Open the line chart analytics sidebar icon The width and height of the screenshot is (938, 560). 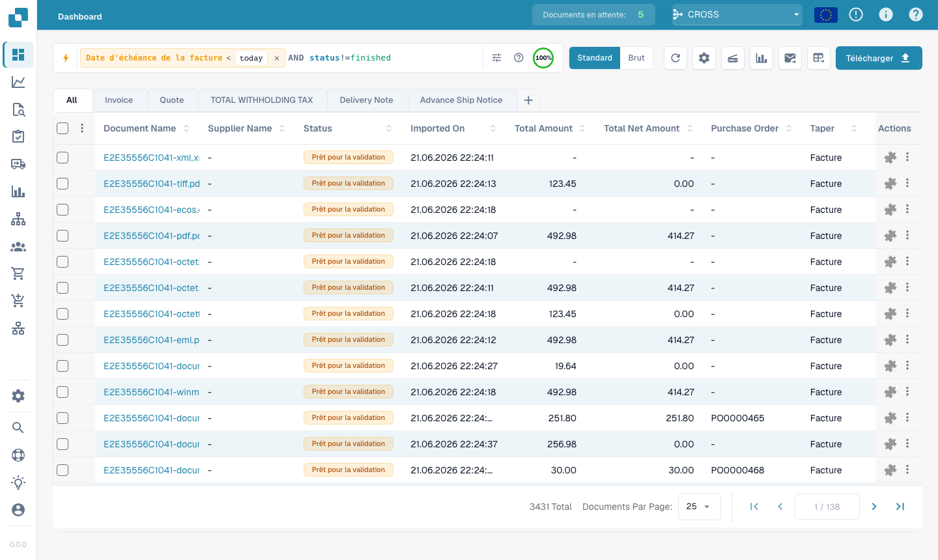click(x=18, y=82)
